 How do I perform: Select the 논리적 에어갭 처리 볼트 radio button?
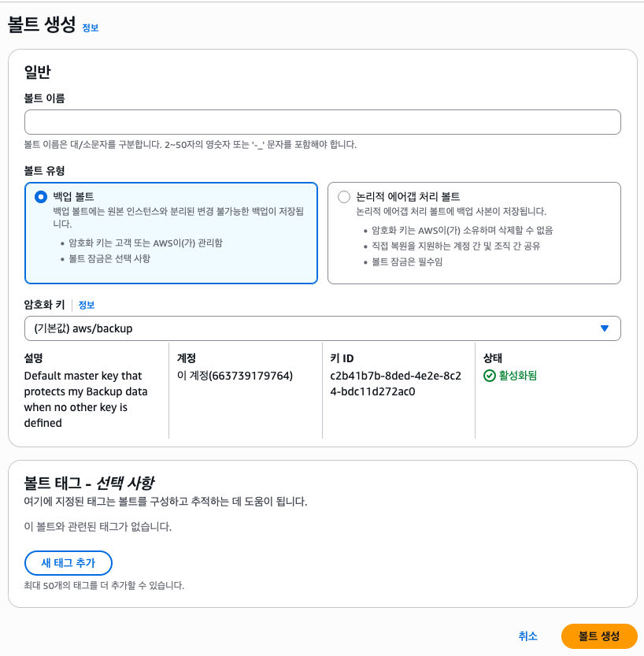pos(343,197)
